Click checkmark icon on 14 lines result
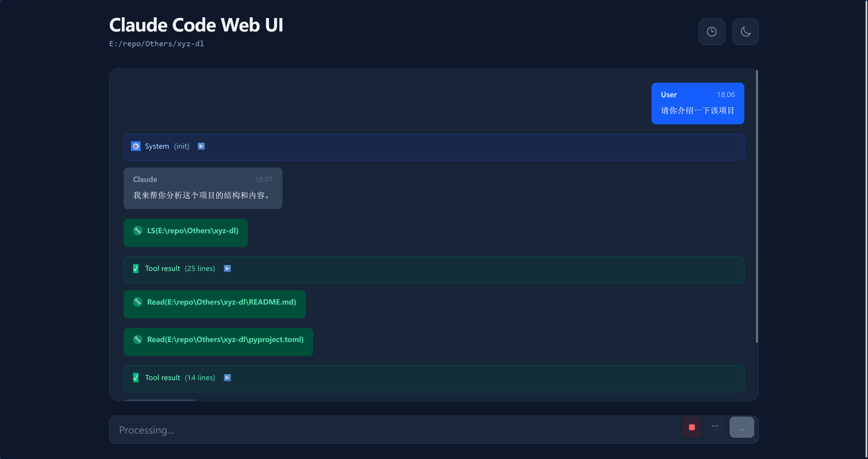Viewport: 868px width, 459px height. pos(136,378)
